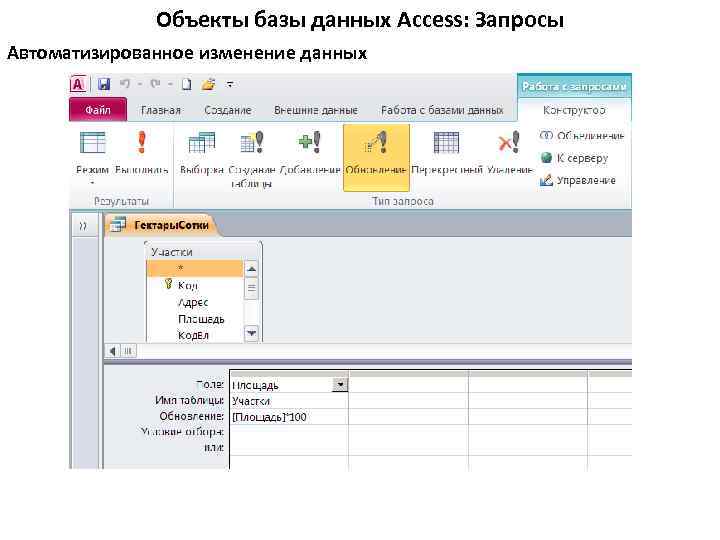Select the Площадь field in Участки table
Viewport: 720px width, 540px height.
point(195,319)
